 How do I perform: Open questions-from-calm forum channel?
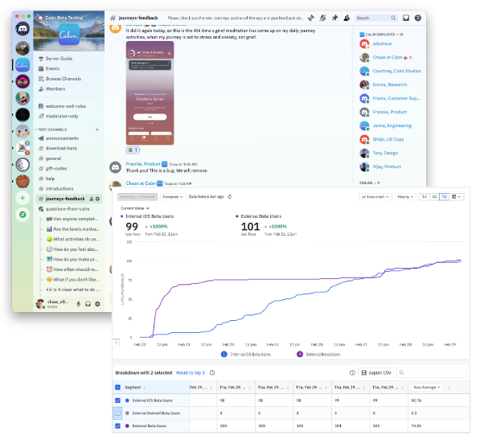[x=68, y=209]
